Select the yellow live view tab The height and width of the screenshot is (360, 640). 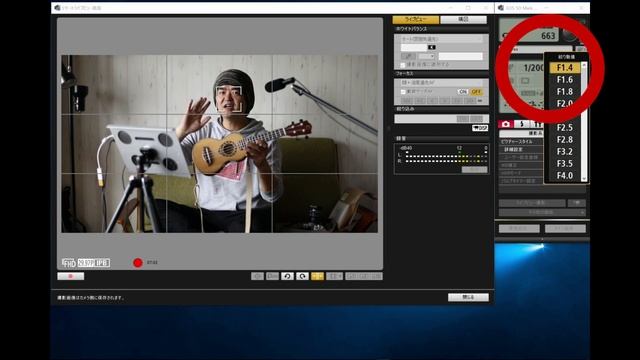tap(416, 20)
